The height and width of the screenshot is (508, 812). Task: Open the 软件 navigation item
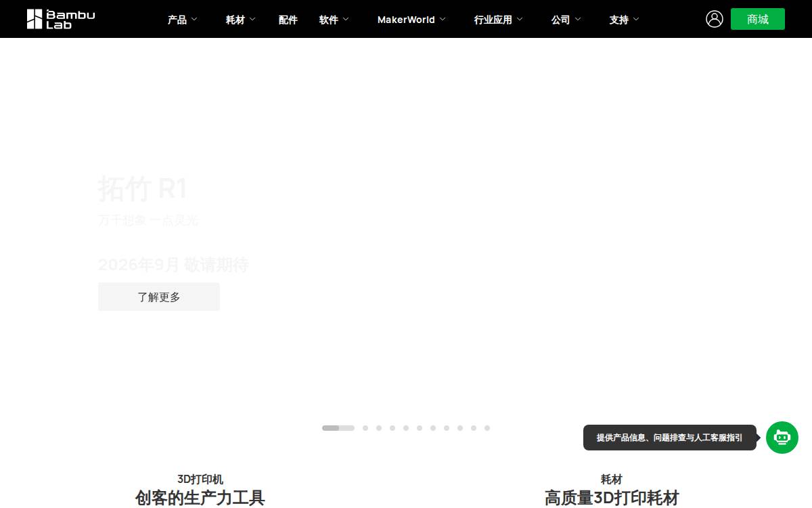point(329,20)
